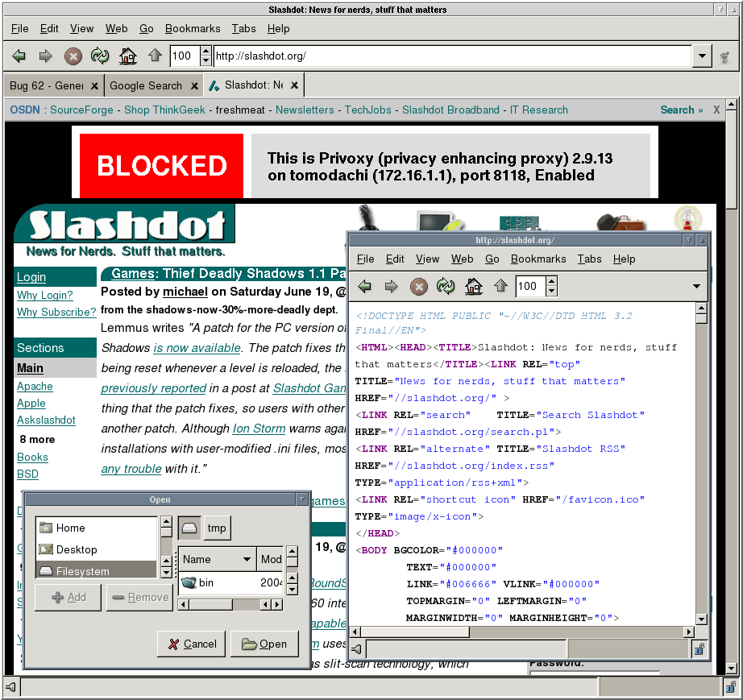This screenshot has width=743, height=700.
Task: Click the source window horizontal scrollbar
Action: click(521, 632)
